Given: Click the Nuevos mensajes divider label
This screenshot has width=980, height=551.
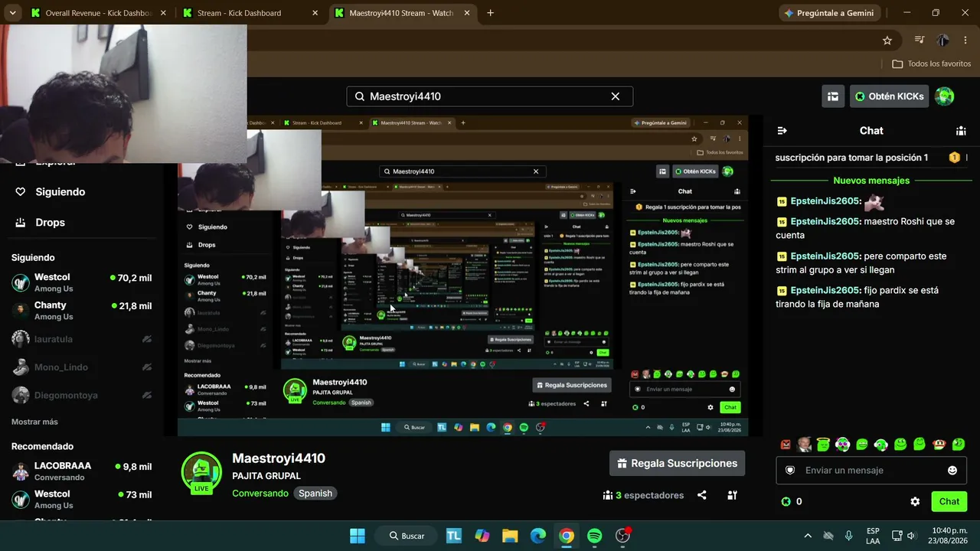Looking at the screenshot, I should coord(871,181).
